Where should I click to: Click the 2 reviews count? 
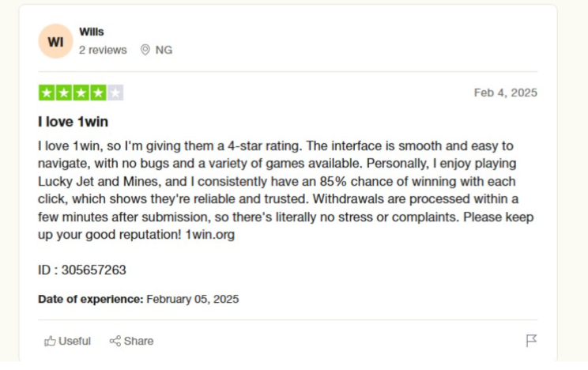103,50
